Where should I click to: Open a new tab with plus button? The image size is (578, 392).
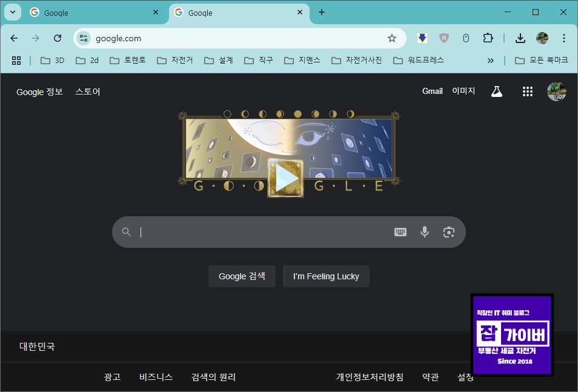click(322, 12)
